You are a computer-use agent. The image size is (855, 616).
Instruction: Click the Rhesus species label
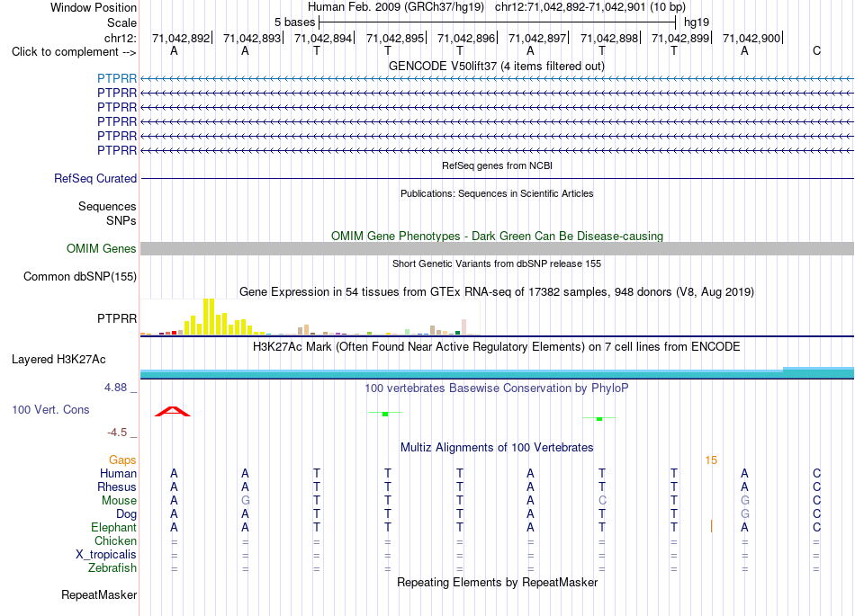(117, 487)
